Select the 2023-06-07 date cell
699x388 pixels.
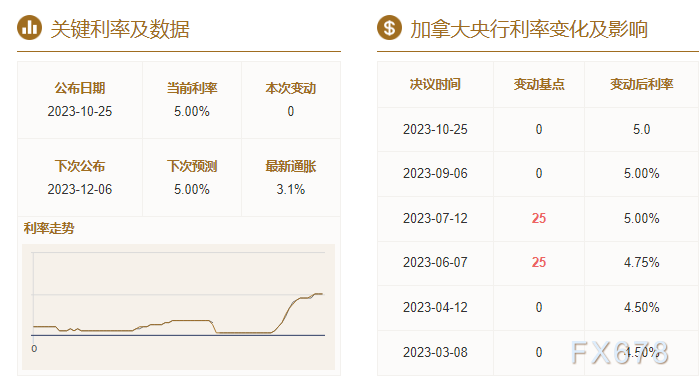pos(435,262)
